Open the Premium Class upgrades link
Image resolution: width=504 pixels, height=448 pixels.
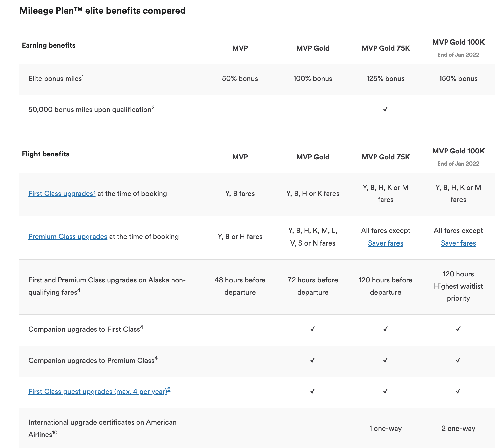coord(68,237)
